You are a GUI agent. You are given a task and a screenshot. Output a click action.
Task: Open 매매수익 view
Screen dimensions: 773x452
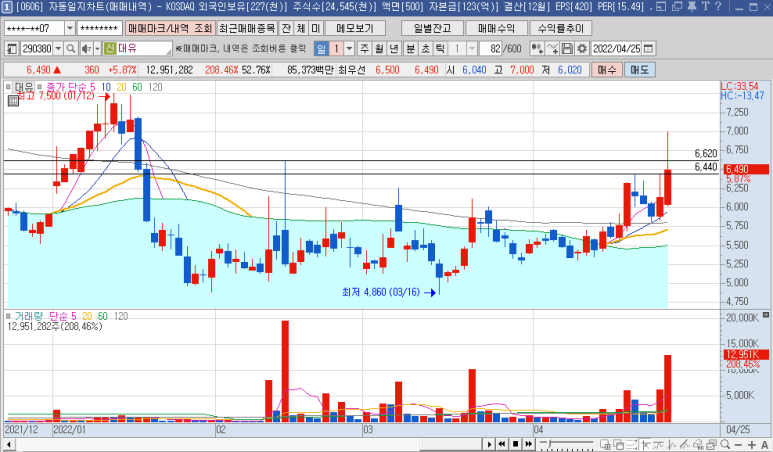tap(496, 28)
